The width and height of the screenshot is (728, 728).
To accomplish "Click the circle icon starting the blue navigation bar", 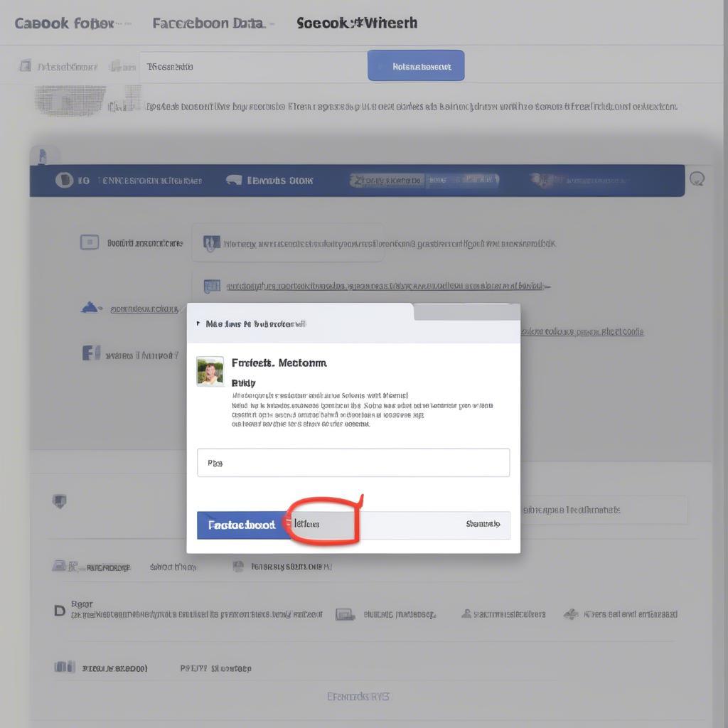I will 64,180.
